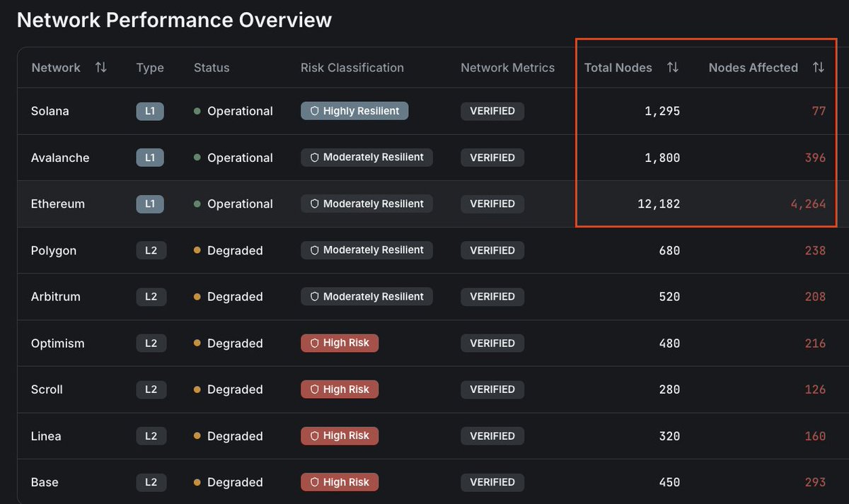Screen dimensions: 849x504
Task: Select the Linea network name
Action: 46,436
